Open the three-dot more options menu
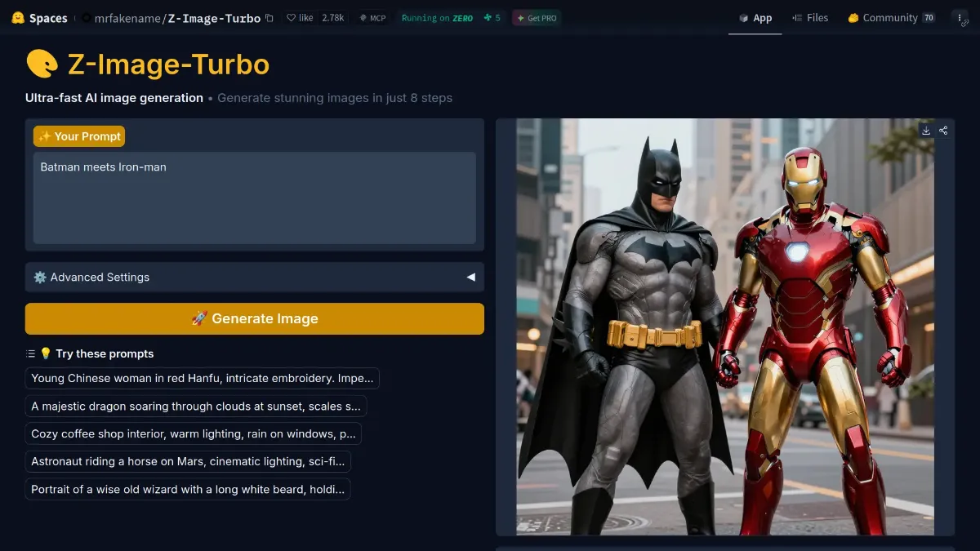 (x=960, y=18)
